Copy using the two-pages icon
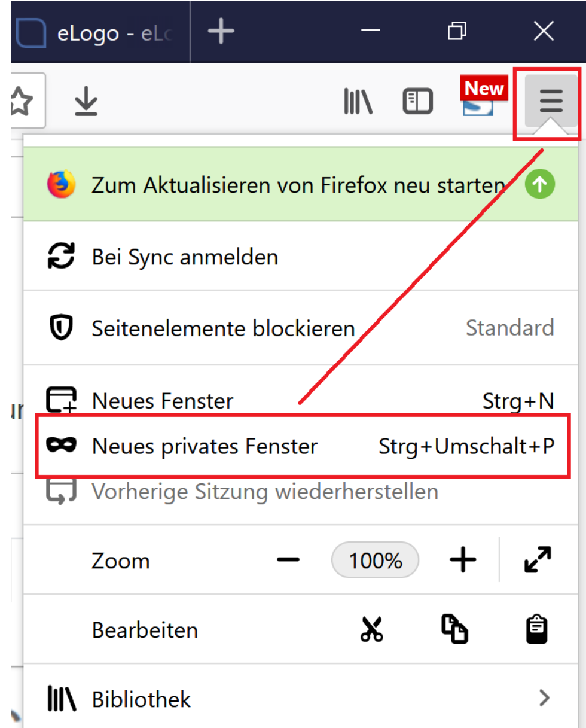586x728 pixels. [x=454, y=630]
